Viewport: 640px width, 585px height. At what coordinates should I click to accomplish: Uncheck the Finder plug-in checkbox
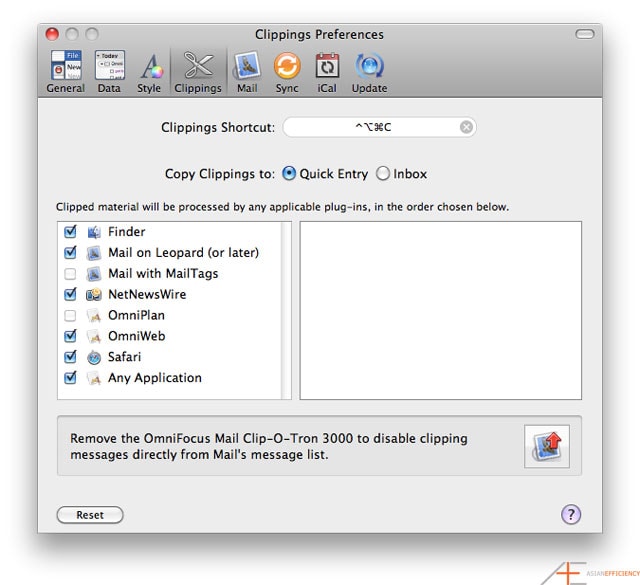coord(70,232)
